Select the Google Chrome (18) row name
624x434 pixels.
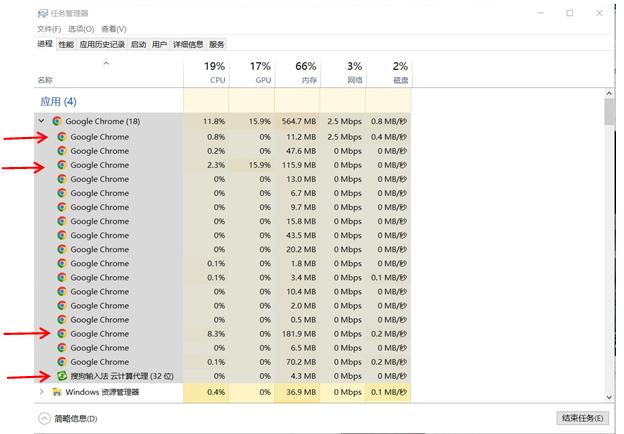tap(103, 121)
